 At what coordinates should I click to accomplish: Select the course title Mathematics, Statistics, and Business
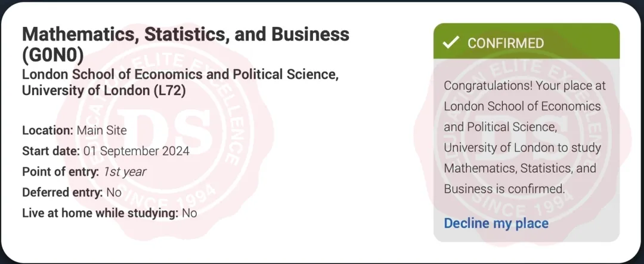click(185, 34)
